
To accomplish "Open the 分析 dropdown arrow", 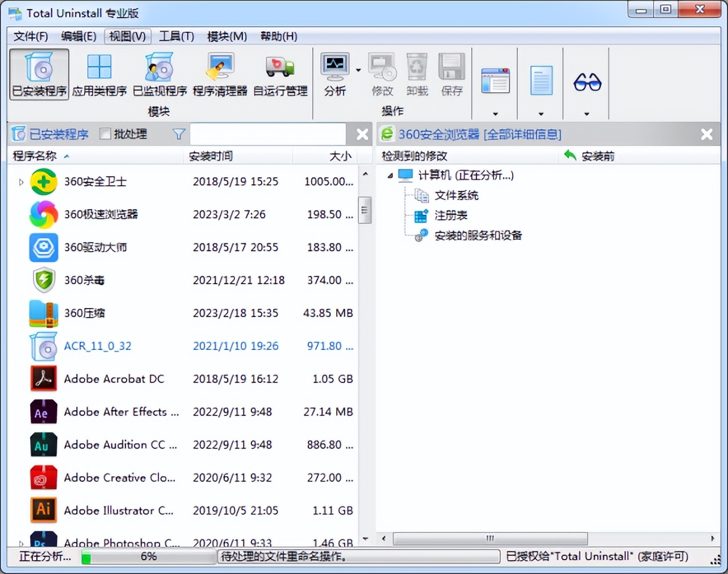I will pos(357,70).
